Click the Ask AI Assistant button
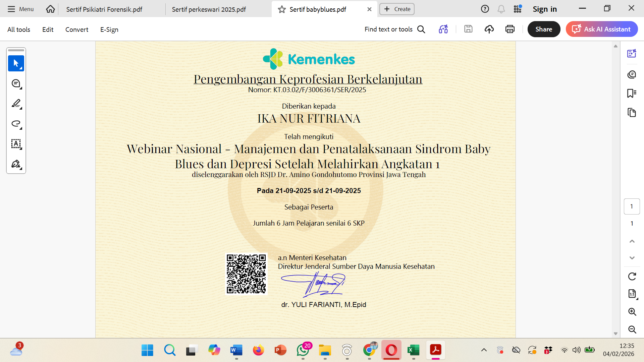This screenshot has height=362, width=644. (x=602, y=29)
